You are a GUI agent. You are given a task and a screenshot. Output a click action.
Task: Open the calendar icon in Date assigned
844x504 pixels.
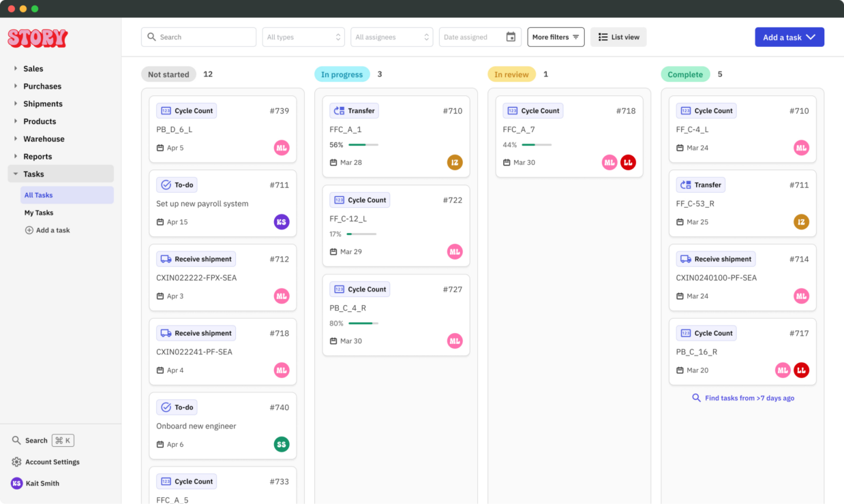click(511, 37)
